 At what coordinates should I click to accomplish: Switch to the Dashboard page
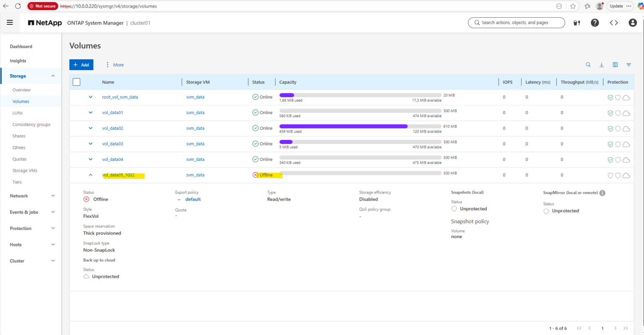click(21, 47)
